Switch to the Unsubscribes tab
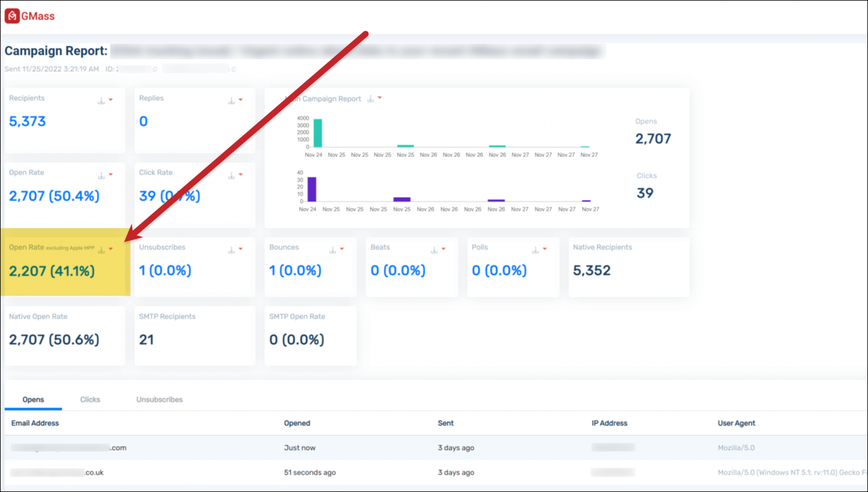Viewport: 868px width, 492px height. tap(159, 399)
